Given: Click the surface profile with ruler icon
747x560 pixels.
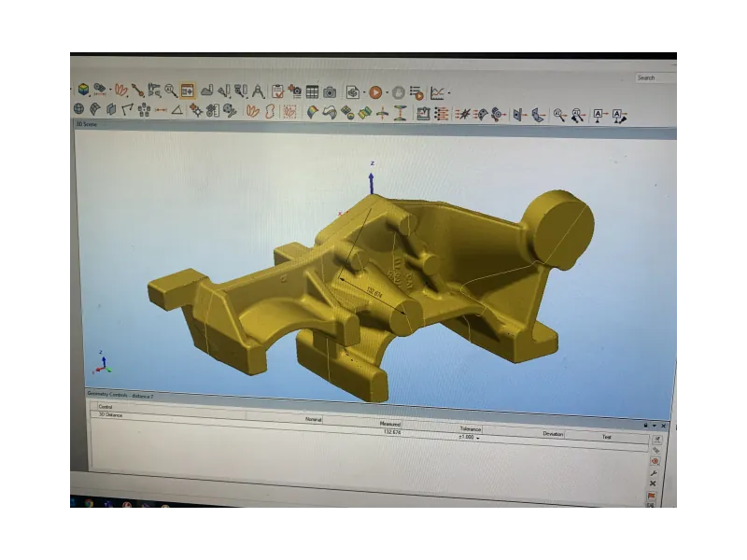Looking at the screenshot, I should [x=206, y=91].
